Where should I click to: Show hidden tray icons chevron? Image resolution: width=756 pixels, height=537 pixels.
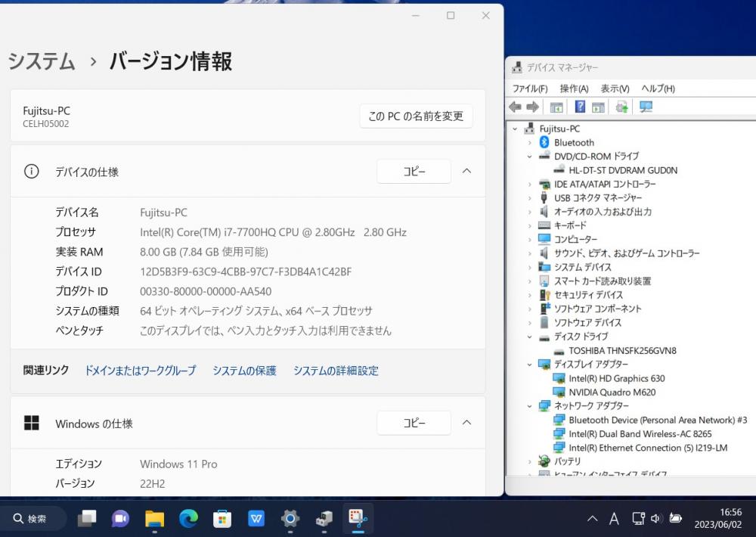(x=593, y=519)
